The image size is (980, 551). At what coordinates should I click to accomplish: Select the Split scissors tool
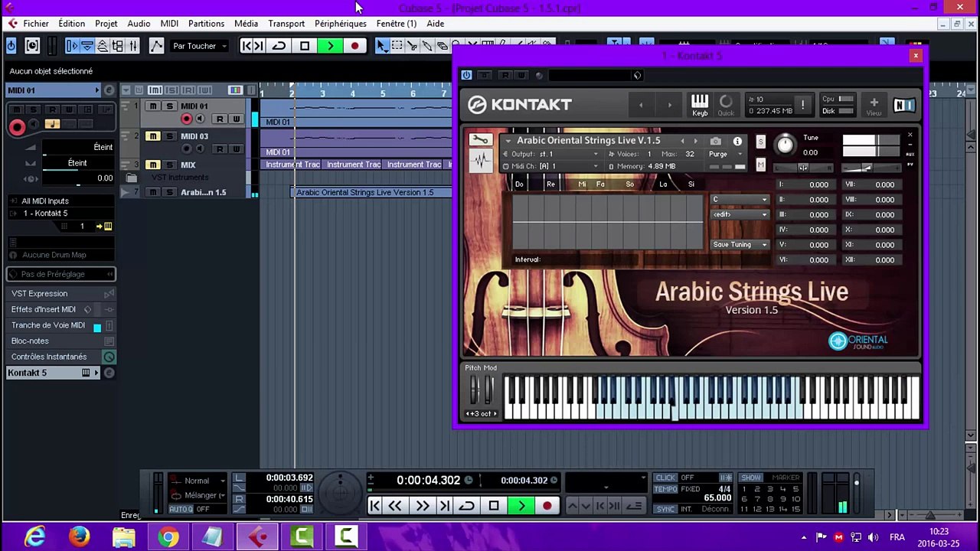coord(413,46)
